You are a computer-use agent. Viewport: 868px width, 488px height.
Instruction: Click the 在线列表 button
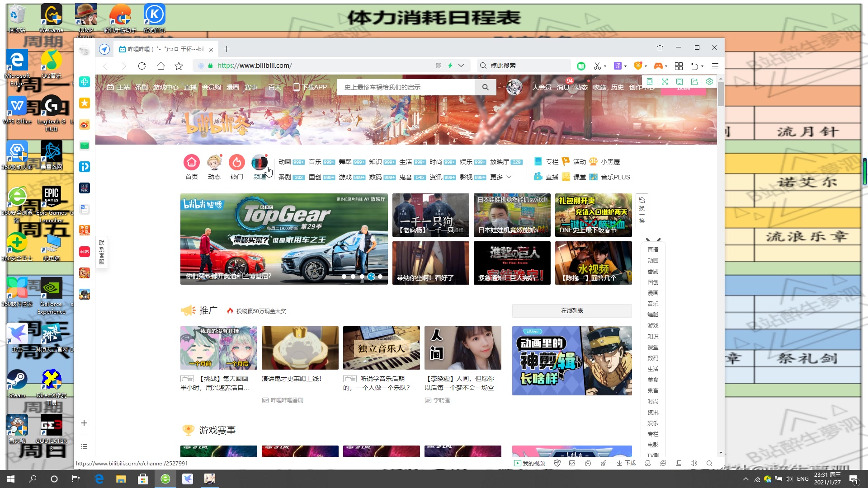(571, 311)
